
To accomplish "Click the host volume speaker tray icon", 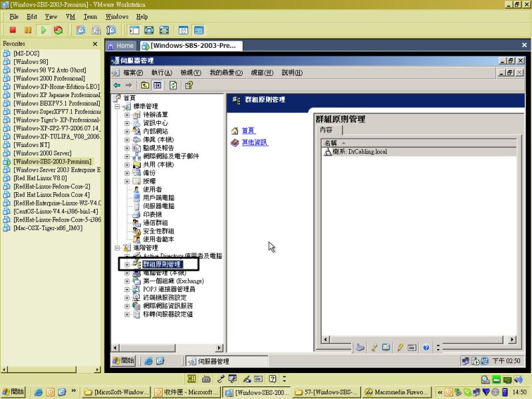I will click(x=518, y=380).
